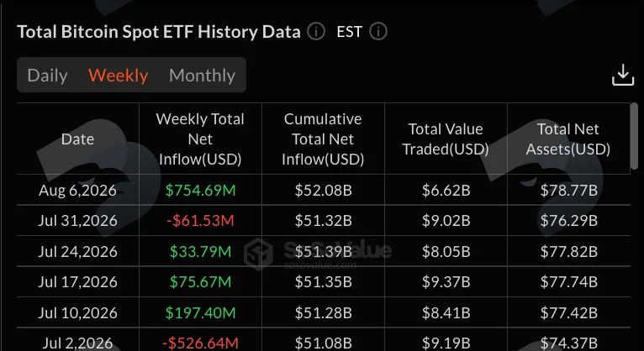Click the -$61.53M weekly inflow cell
The image size is (644, 351).
pos(200,221)
